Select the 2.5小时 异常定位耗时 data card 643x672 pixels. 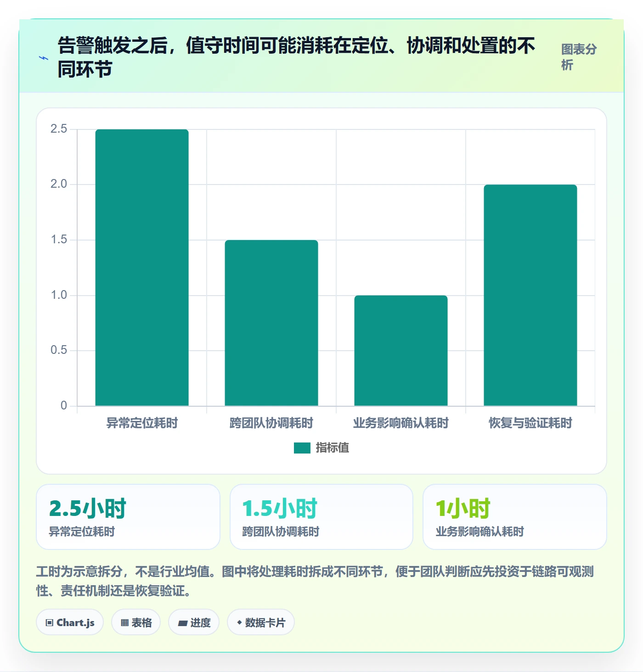click(128, 517)
